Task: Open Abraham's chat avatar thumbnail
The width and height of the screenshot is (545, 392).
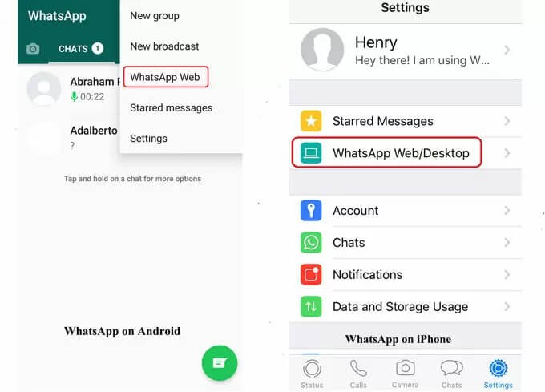Action: 44,89
